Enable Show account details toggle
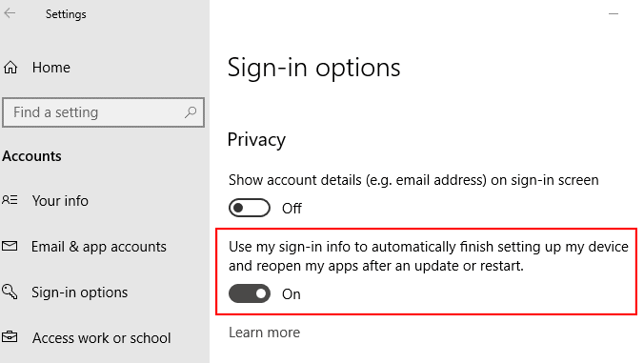 (250, 208)
